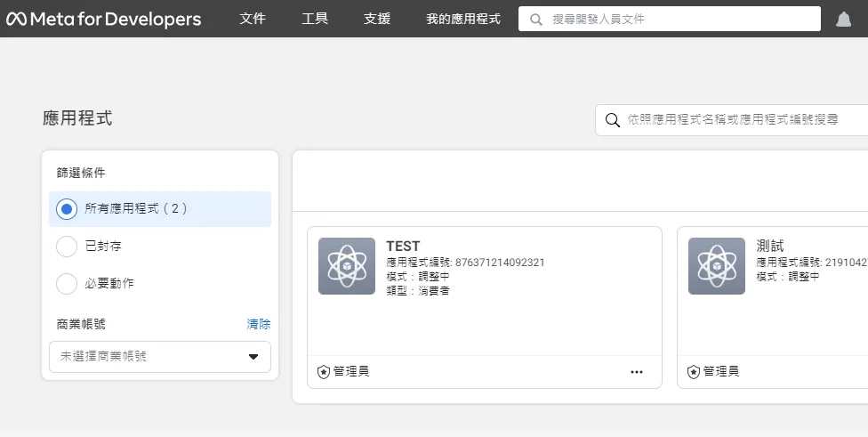The image size is (868, 437).
Task: Open the 測試 app title
Action: (770, 246)
